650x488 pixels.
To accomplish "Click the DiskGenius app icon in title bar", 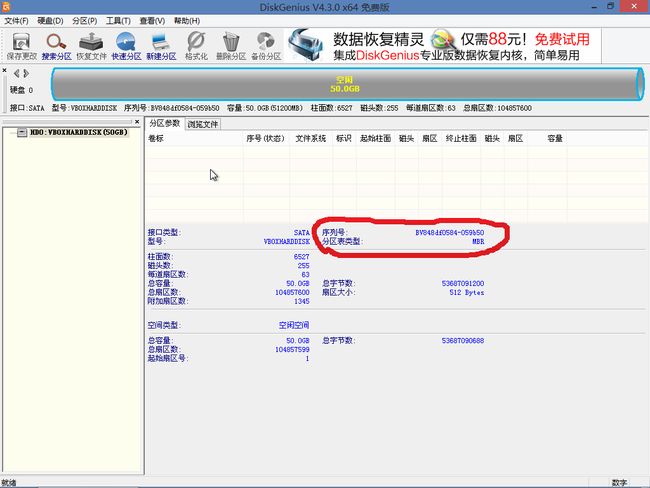I will (x=6, y=6).
